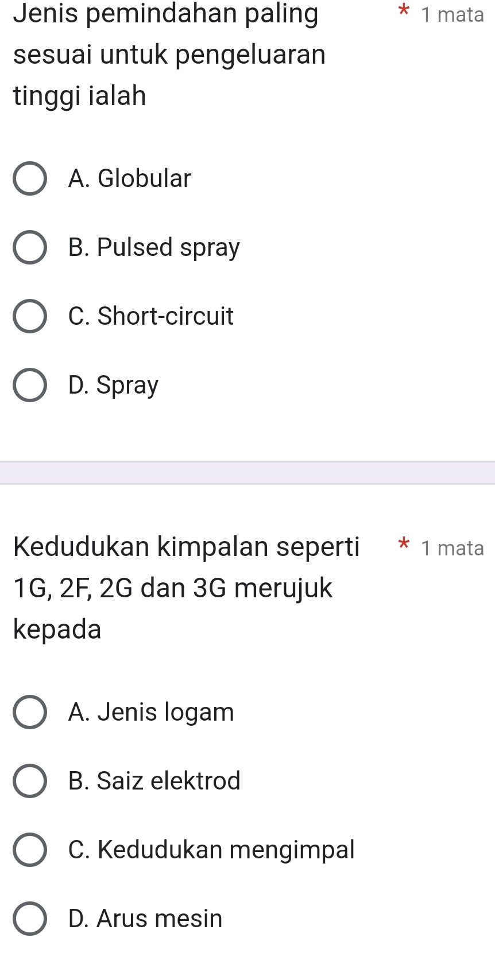The height and width of the screenshot is (980, 495).
Task: Pick the D. Spray radio circle
Action: point(30,385)
